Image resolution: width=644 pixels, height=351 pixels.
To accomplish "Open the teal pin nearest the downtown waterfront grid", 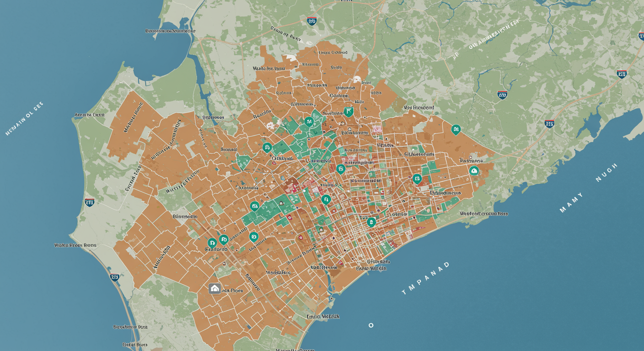I will tap(371, 222).
